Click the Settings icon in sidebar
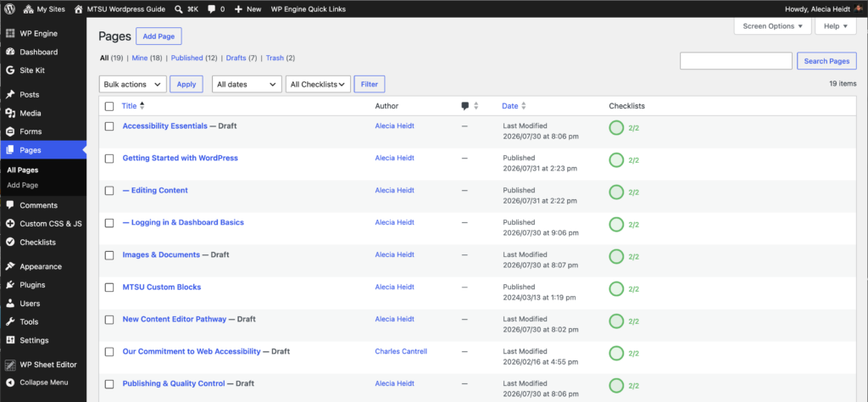 point(10,340)
